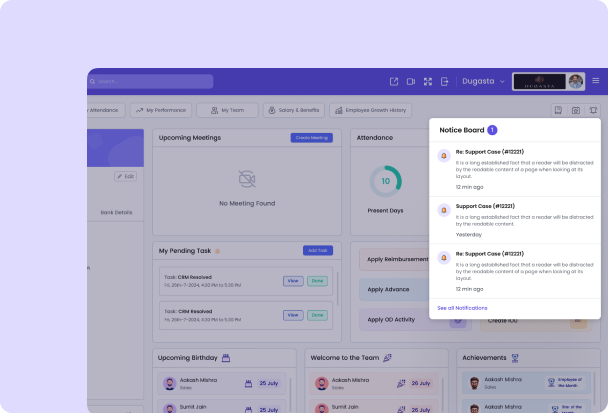
Task: Click Aakash Mishra avatar in Upcoming Birthday
Action: (169, 384)
